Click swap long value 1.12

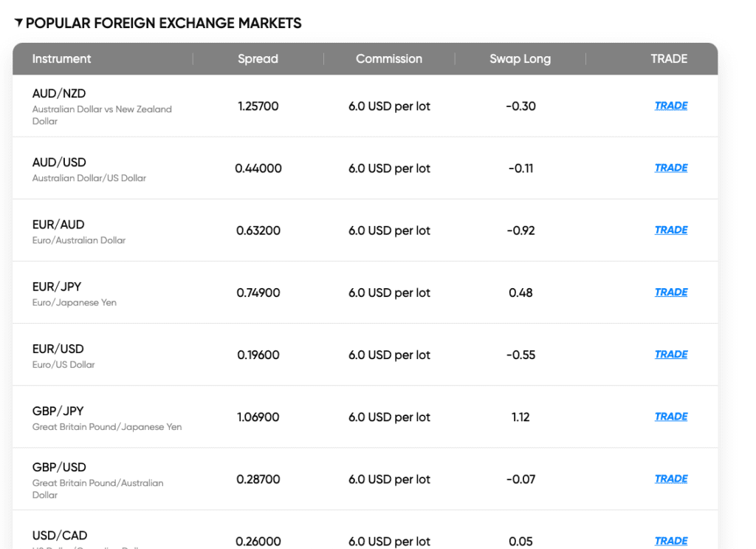[520, 417]
